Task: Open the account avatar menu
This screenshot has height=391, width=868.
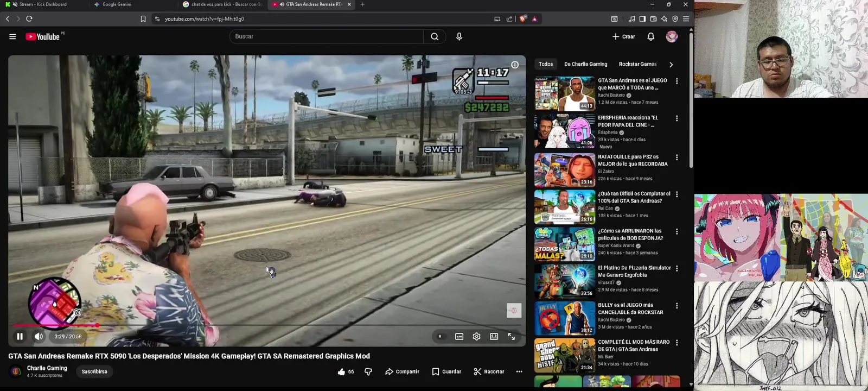Action: coord(672,36)
